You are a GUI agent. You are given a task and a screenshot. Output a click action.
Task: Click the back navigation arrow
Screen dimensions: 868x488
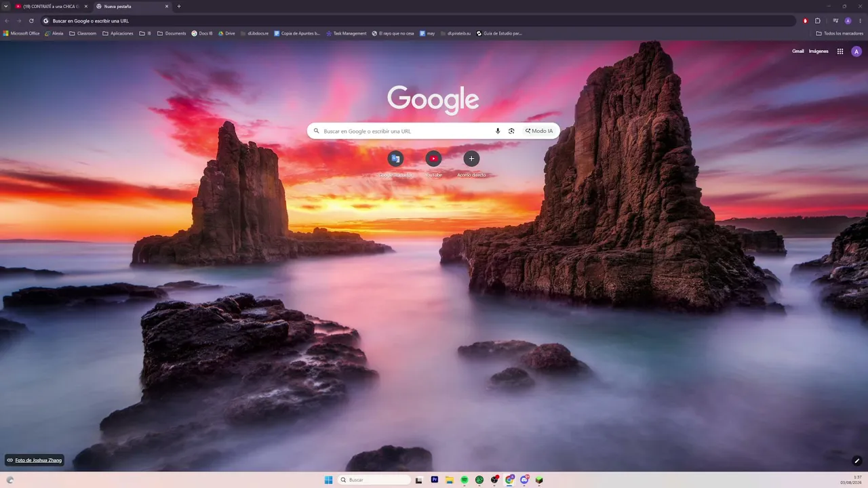(7, 21)
